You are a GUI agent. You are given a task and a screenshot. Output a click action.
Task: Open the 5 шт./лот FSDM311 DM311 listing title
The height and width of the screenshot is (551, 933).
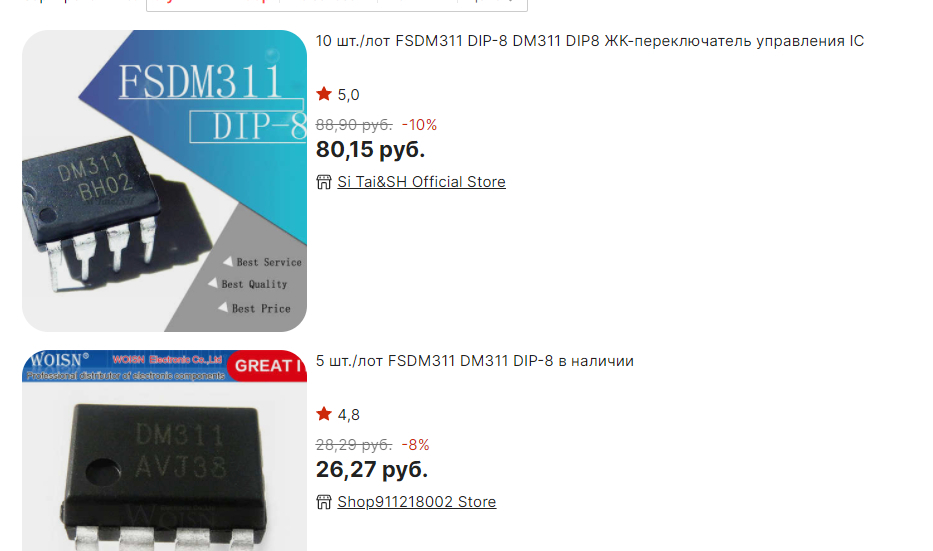475,361
